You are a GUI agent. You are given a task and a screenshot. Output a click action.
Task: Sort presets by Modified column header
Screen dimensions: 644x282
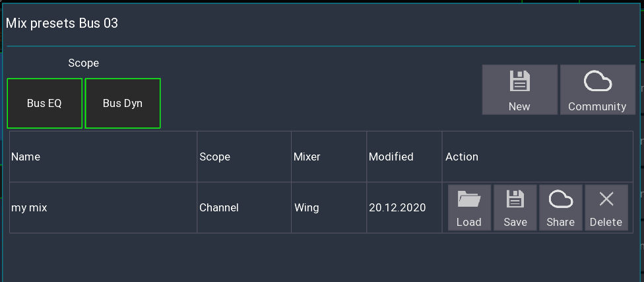click(391, 157)
